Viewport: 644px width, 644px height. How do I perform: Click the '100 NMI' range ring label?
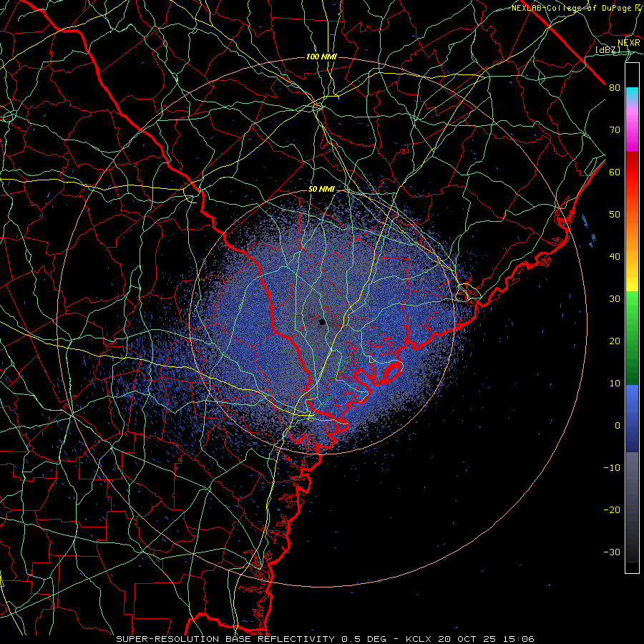tap(321, 57)
